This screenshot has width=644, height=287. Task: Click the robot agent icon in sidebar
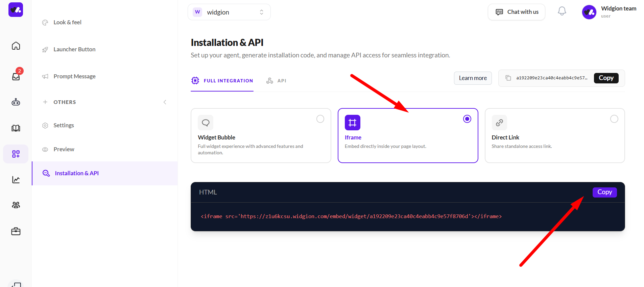(x=16, y=102)
